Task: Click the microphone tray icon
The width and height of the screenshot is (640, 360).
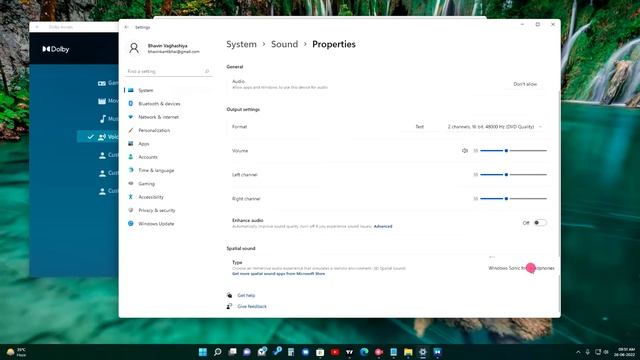Action: coord(588,352)
